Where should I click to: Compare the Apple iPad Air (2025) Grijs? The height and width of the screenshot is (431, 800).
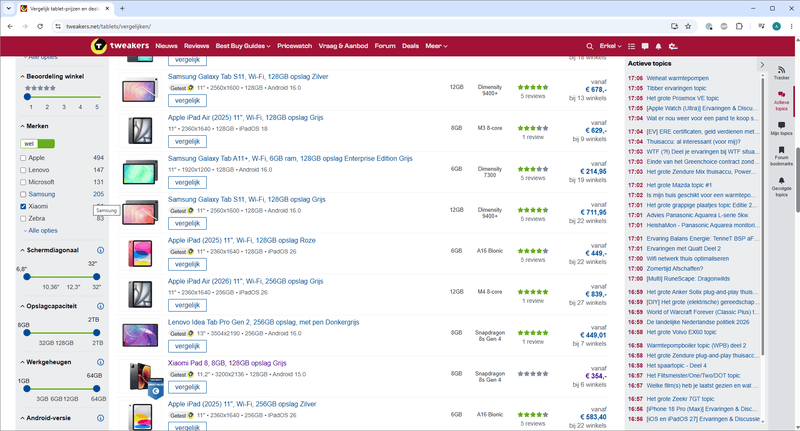click(x=187, y=141)
